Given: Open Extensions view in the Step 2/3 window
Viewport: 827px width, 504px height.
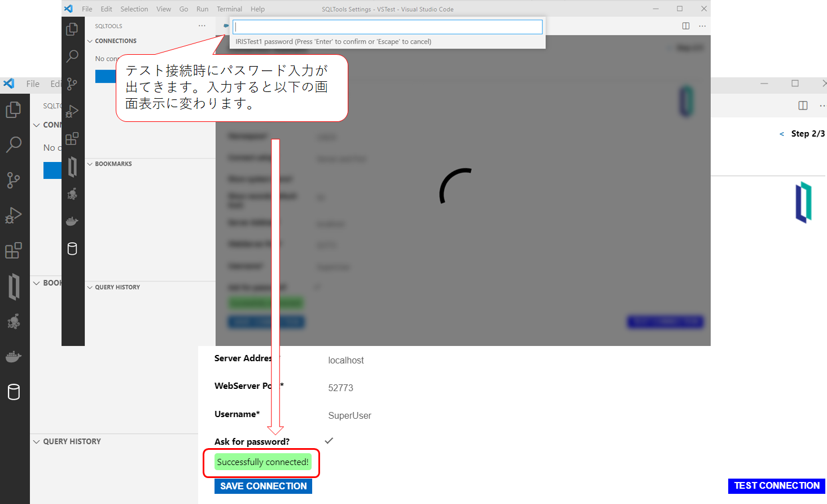Looking at the screenshot, I should 14,250.
